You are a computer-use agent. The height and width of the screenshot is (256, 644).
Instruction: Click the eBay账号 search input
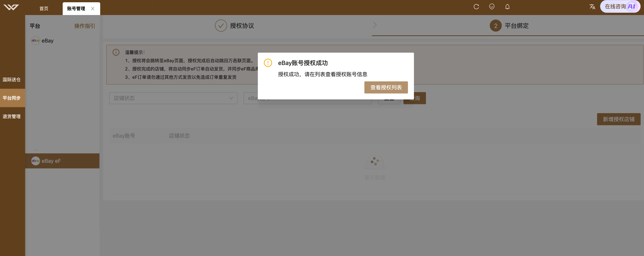[x=308, y=98]
